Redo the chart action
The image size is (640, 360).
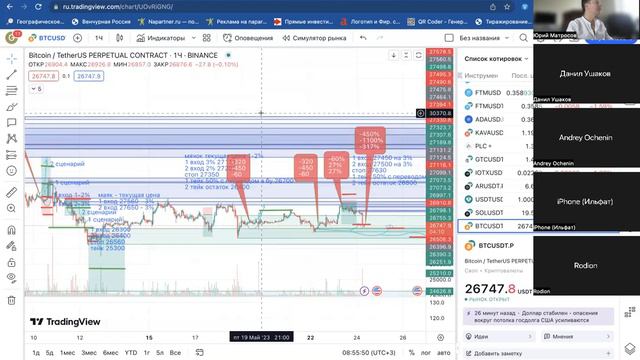pos(380,38)
